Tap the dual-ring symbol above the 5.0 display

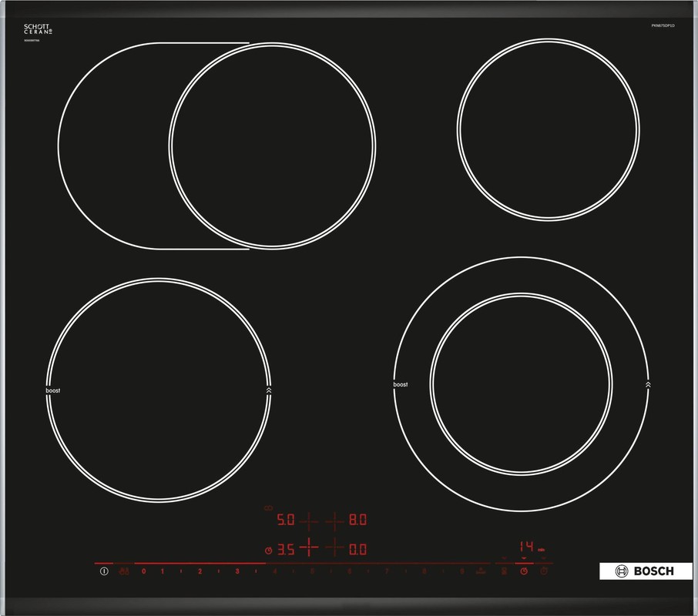(268, 507)
